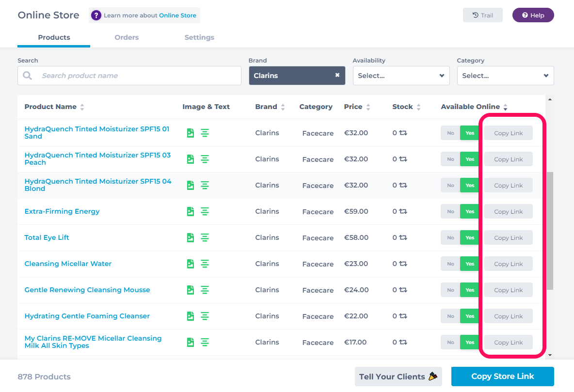Click the scrollbar up arrow

(x=550, y=99)
